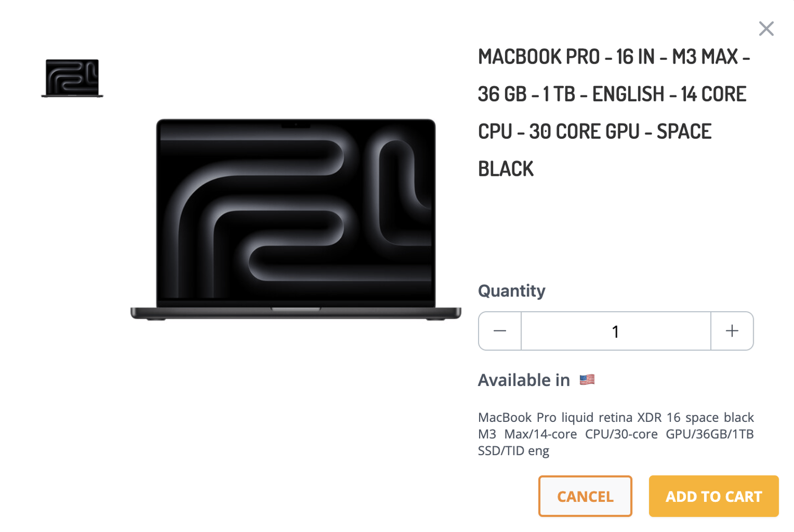
Task: Increase quantity using the plus button
Action: (732, 331)
